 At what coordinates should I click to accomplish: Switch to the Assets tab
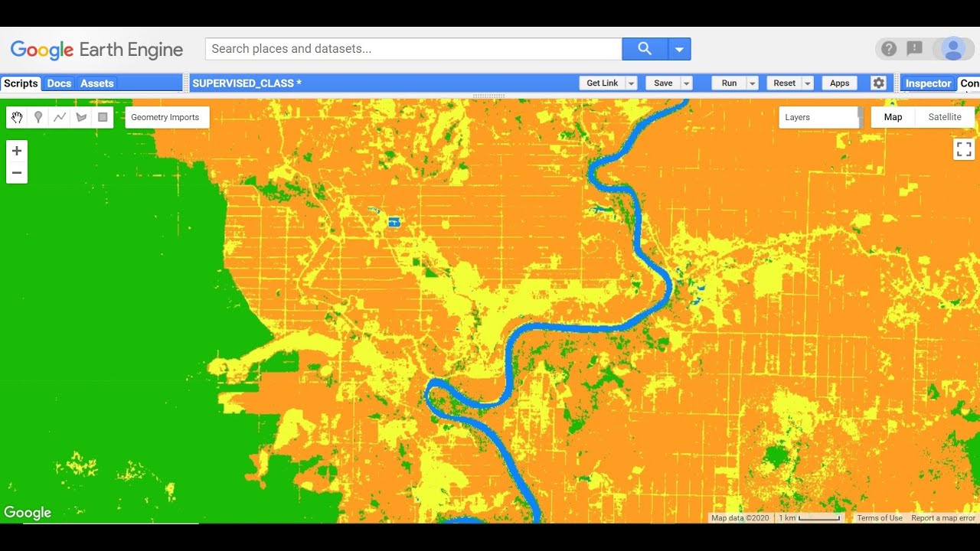[x=97, y=83]
